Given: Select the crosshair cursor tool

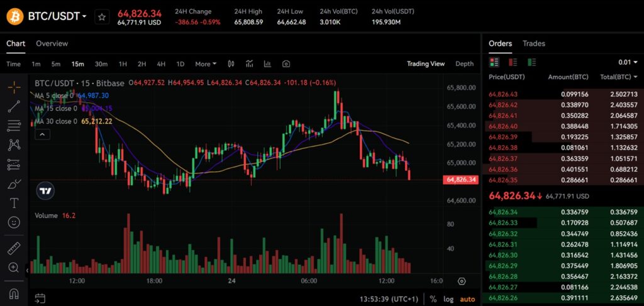Looking at the screenshot, I should tap(14, 87).
